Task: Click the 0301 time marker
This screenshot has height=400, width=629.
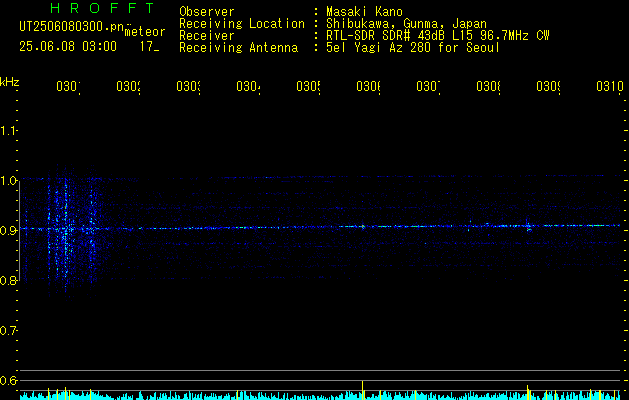Action: [x=68, y=86]
